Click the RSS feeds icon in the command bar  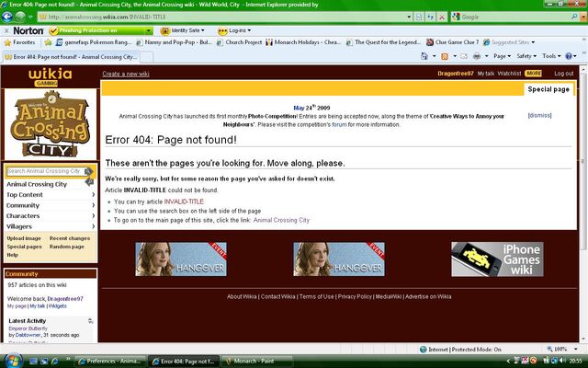pos(445,56)
